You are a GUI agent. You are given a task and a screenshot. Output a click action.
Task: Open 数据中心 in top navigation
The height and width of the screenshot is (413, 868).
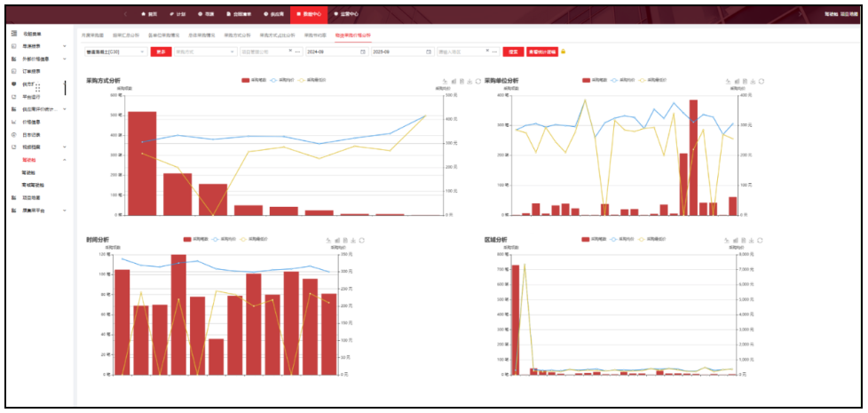click(x=308, y=13)
